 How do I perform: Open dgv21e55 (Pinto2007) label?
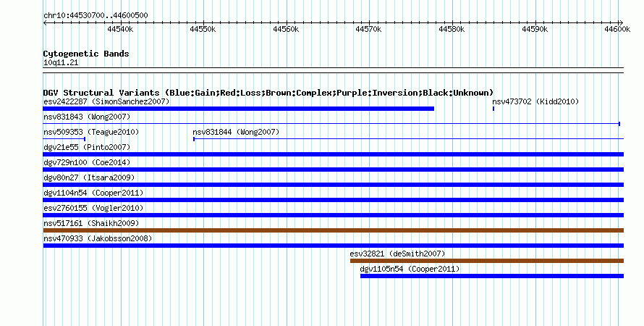pyautogui.click(x=87, y=147)
